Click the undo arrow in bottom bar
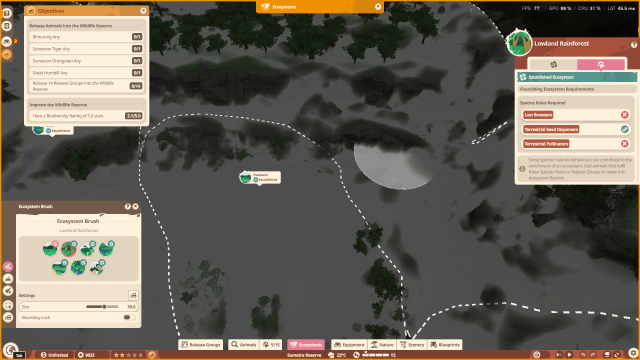The height and width of the screenshot is (360, 640). pyautogui.click(x=583, y=355)
